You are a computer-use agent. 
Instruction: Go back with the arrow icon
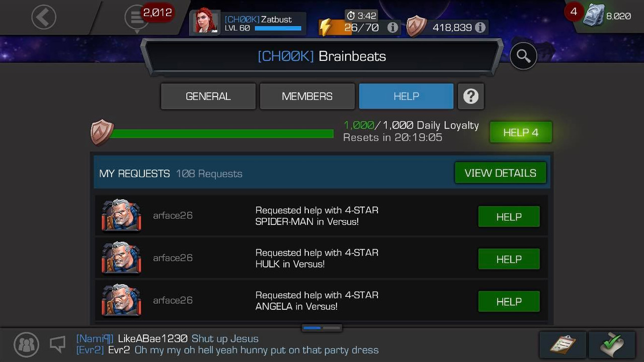click(x=43, y=18)
